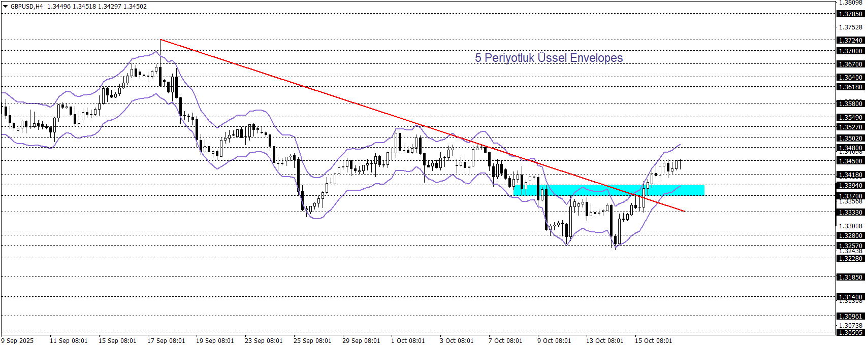
Task: Click the 1.33700 price level label
Action: pos(850,196)
